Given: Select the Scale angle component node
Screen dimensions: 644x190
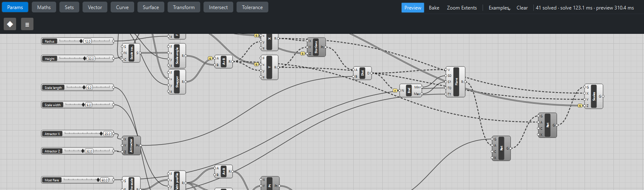Looking at the screenshot, I should [178, 55].
